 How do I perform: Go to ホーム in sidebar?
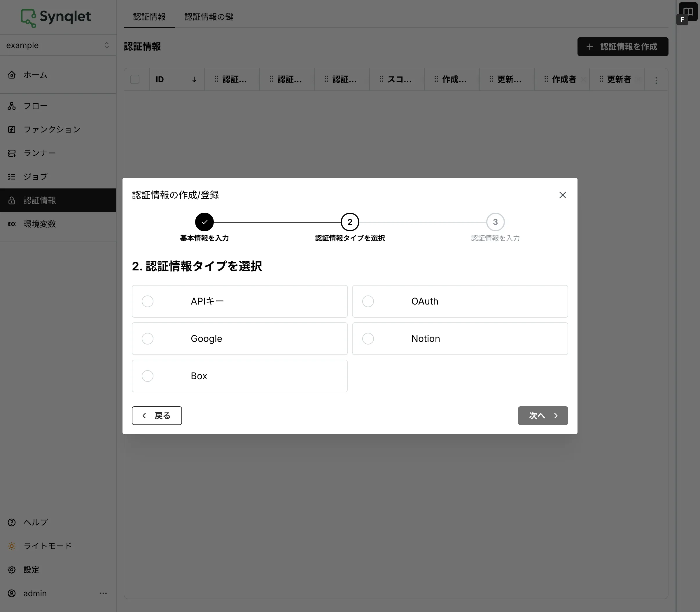[x=58, y=75]
